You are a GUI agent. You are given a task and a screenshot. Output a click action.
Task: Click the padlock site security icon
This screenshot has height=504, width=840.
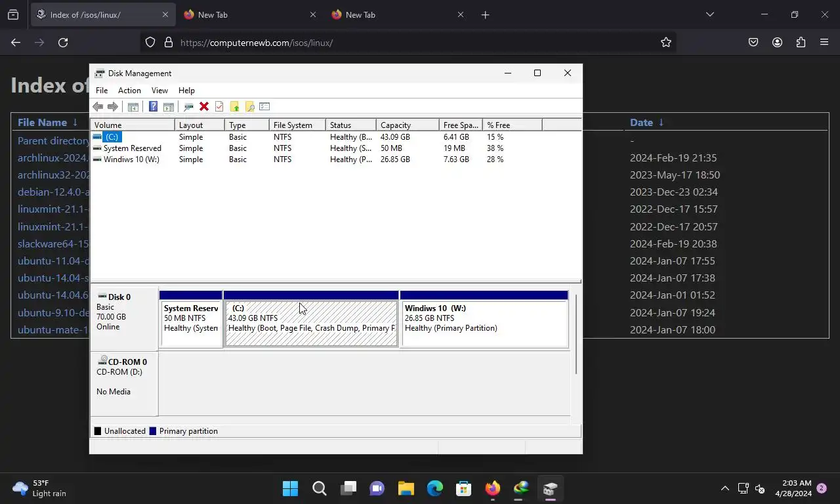pyautogui.click(x=169, y=43)
